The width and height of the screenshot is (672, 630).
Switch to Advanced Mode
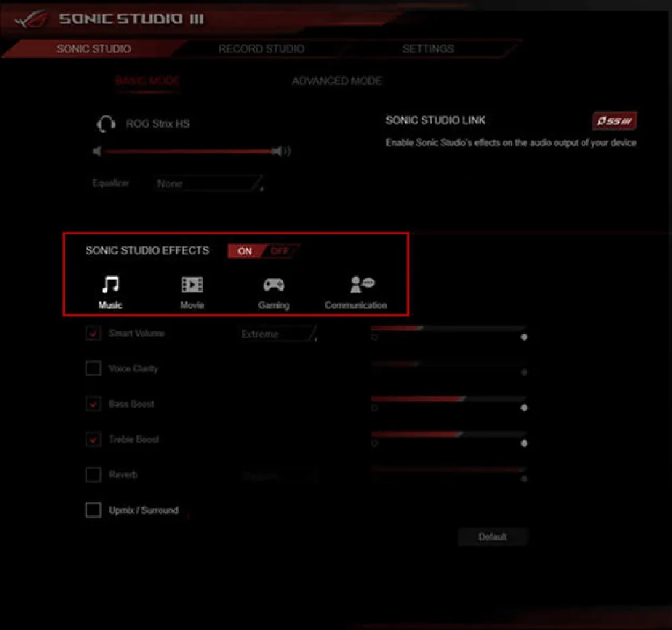pos(337,81)
